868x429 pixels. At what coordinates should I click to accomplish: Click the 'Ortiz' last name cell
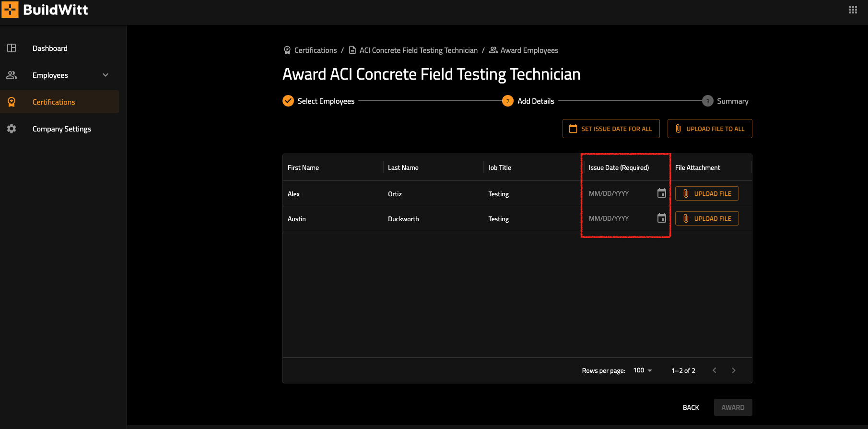(395, 194)
